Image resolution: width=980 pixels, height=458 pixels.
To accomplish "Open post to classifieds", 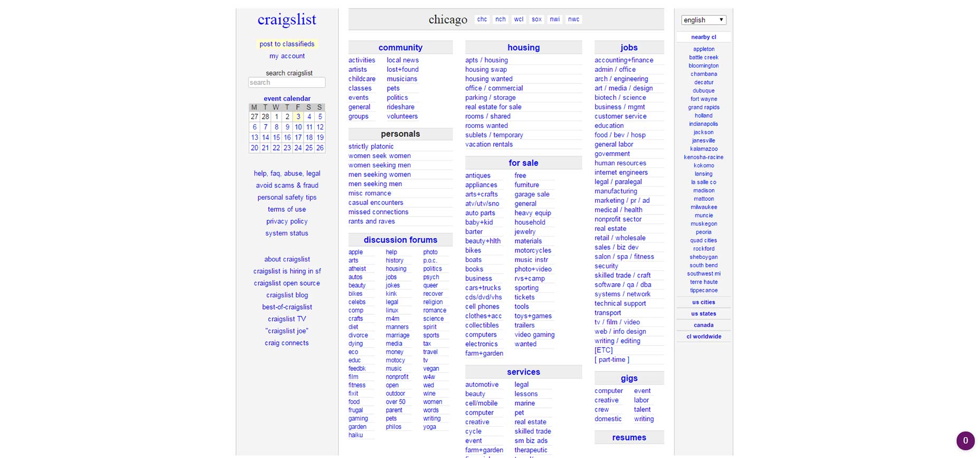I will 287,44.
